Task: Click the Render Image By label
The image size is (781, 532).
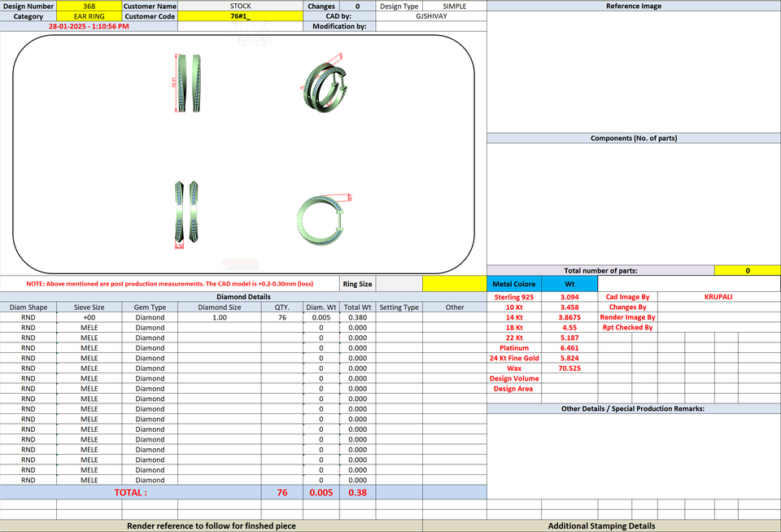Action: [627, 317]
